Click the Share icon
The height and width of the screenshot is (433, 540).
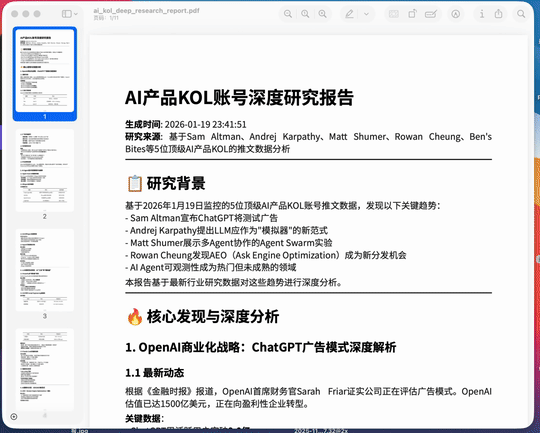tap(498, 14)
